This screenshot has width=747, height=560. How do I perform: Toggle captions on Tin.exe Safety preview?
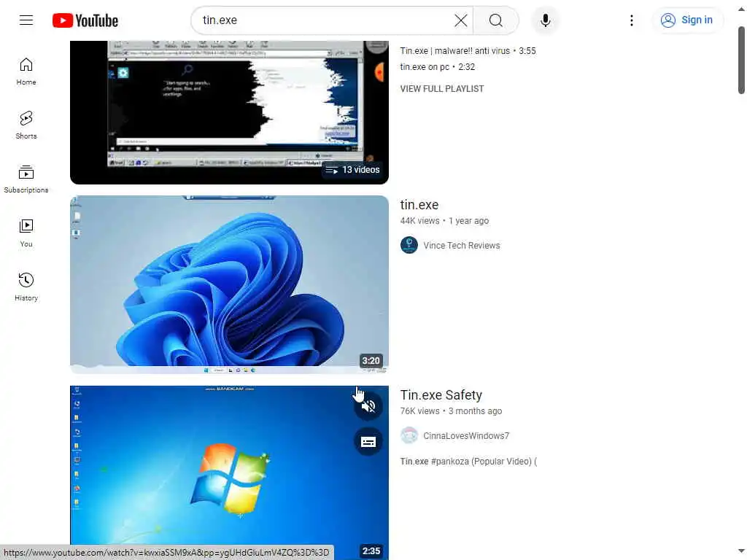coord(368,443)
